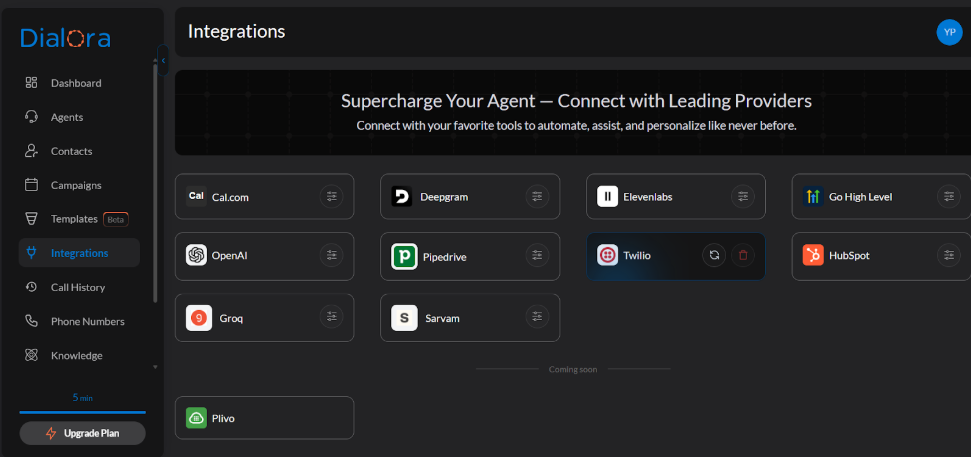Click the Upgrade Plan button
Screen dimensions: 971x457
82,433
